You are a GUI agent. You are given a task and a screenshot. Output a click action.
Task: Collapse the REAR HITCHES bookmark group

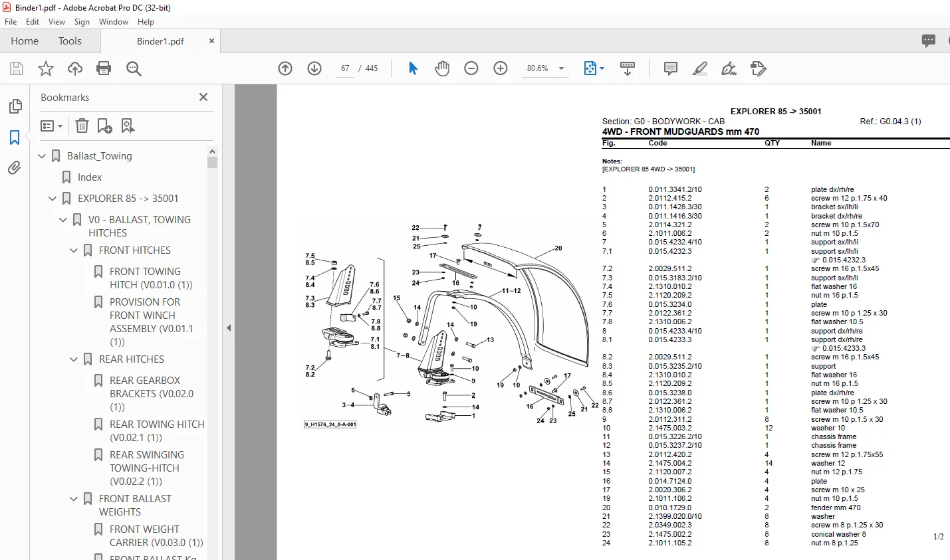(74, 359)
